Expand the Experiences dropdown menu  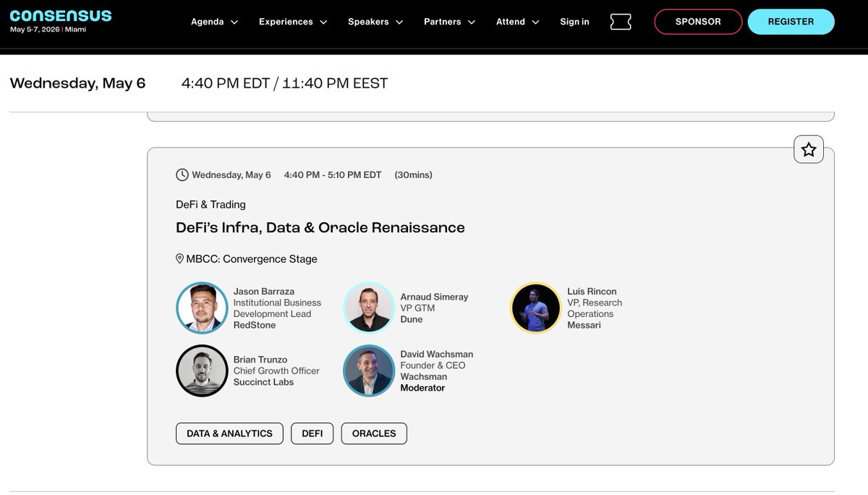(293, 22)
